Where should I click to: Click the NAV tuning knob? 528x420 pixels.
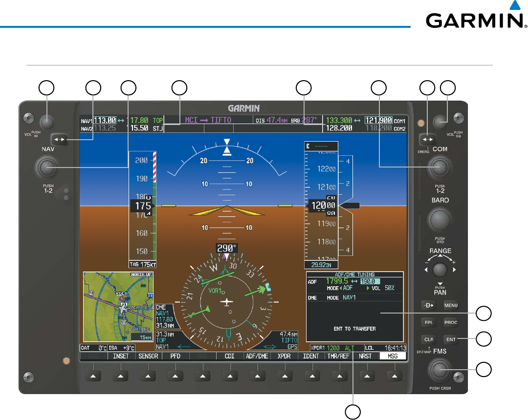click(x=47, y=167)
